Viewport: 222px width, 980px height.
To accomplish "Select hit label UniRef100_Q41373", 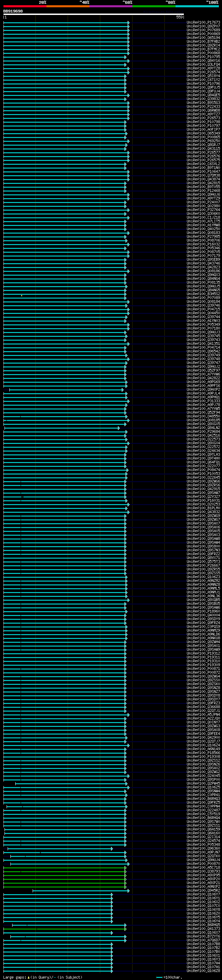I will pos(203,929).
